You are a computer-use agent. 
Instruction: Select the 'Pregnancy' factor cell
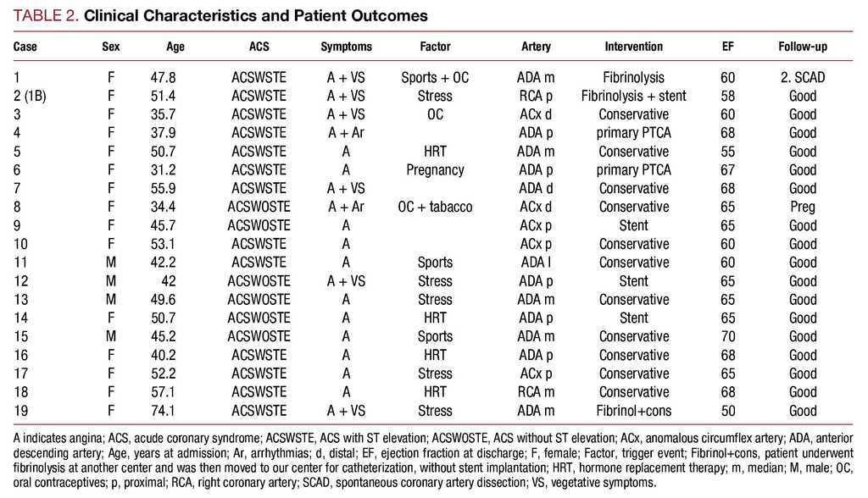[435, 170]
